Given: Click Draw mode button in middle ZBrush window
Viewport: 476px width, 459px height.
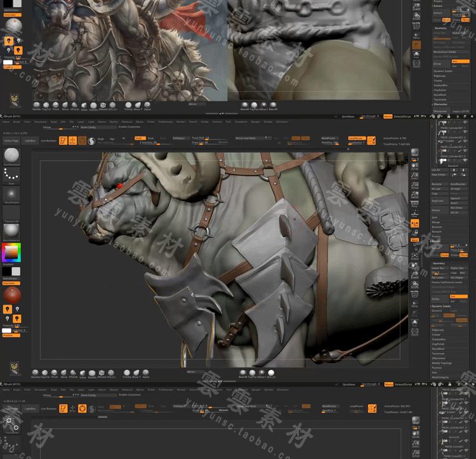Looking at the screenshot, I should tap(72, 140).
